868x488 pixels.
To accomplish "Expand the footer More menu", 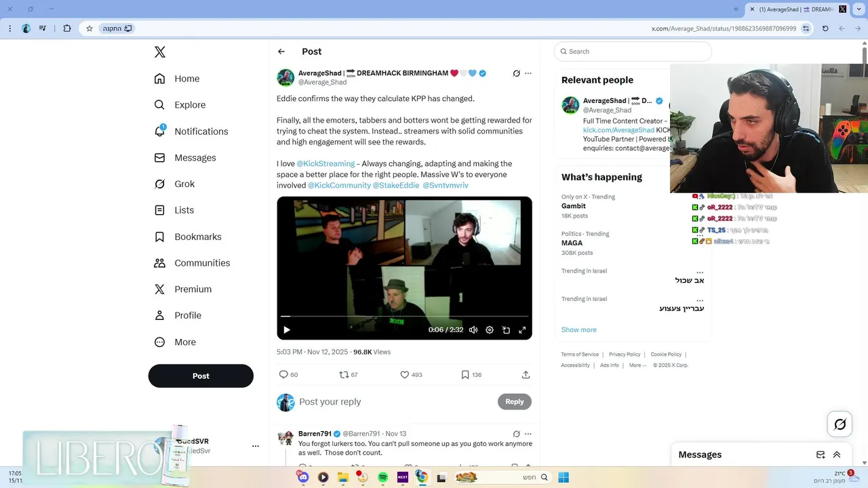I will (x=637, y=365).
